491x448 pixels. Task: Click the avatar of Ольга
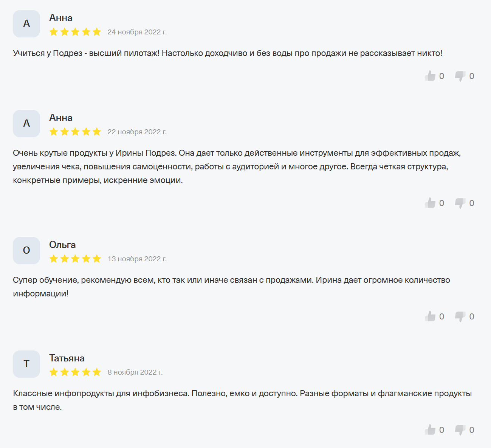pyautogui.click(x=26, y=251)
